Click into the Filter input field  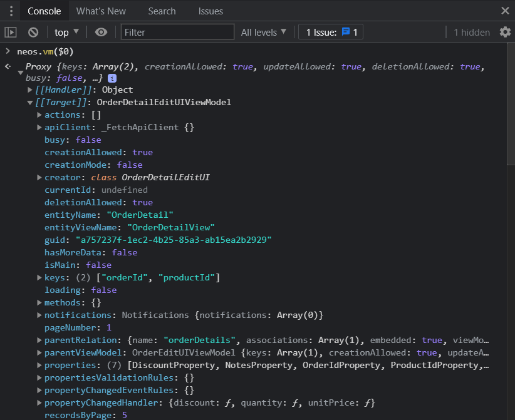pos(177,32)
